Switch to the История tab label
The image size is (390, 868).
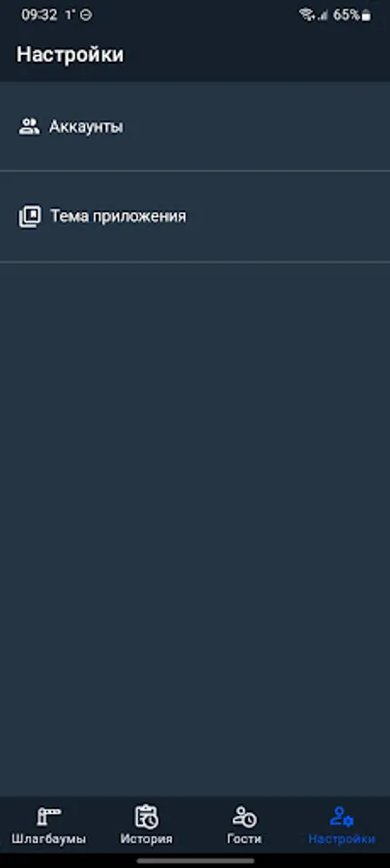[147, 839]
